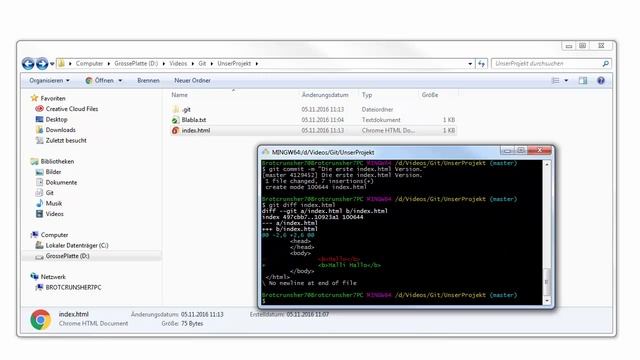Viewport: 640px width, 360px height.
Task: Click the Netzwerk icon in the sidebar
Action: coord(34,276)
